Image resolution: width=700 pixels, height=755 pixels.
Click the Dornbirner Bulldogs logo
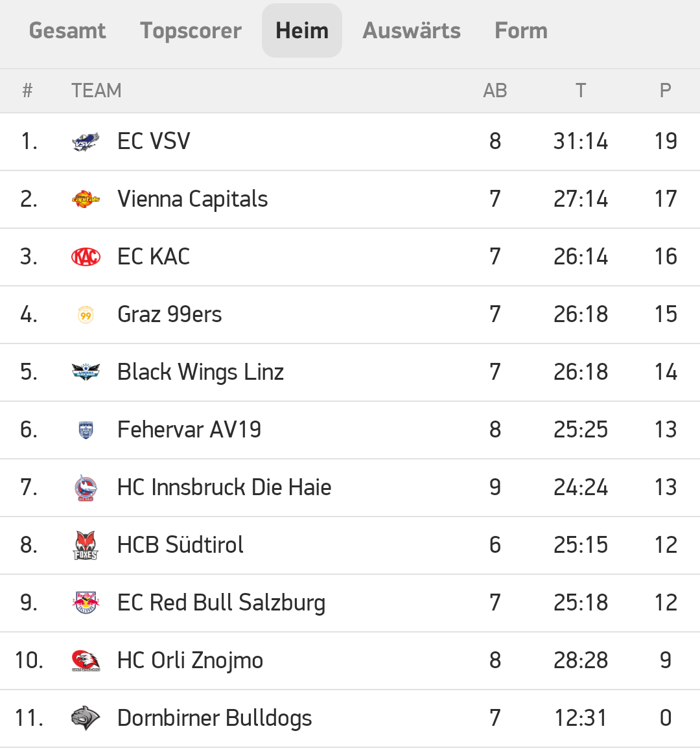click(86, 718)
